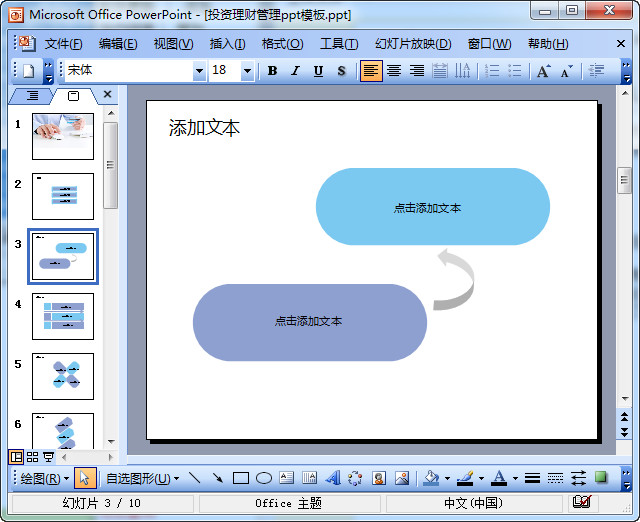Align text right
Screen dimensions: 640x522
click(x=417, y=71)
